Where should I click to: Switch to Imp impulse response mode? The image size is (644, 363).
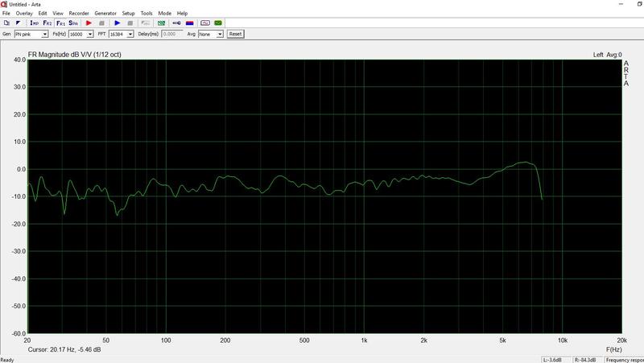(x=34, y=23)
